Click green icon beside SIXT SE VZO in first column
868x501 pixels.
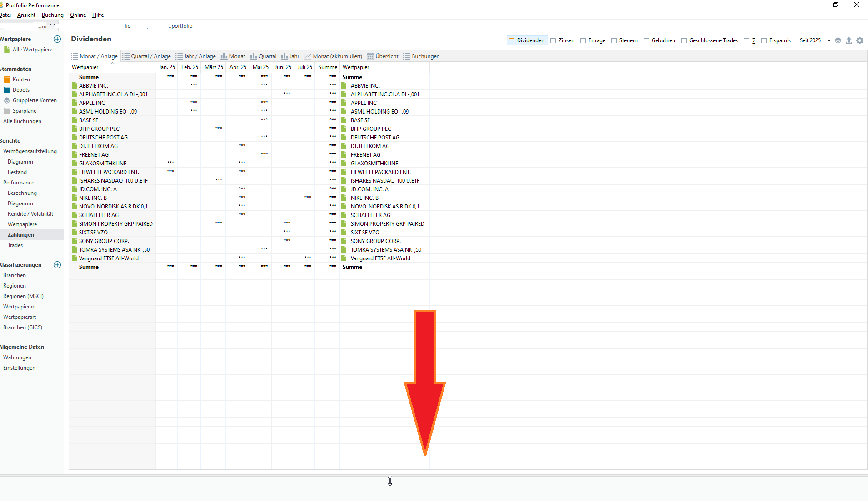(x=75, y=232)
